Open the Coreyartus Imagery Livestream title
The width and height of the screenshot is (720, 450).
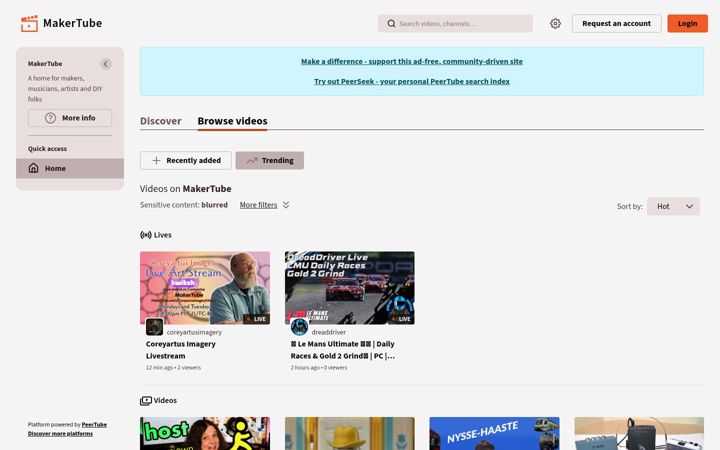pyautogui.click(x=180, y=350)
